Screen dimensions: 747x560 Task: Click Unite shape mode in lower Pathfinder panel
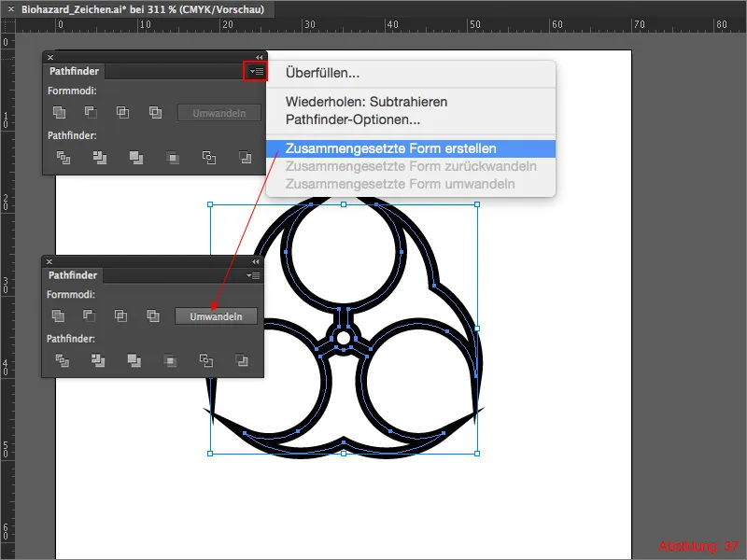[x=58, y=315]
